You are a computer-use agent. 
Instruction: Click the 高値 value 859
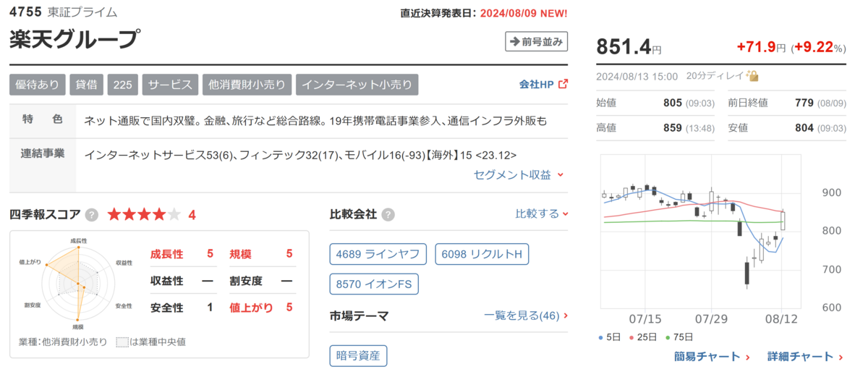point(673,127)
